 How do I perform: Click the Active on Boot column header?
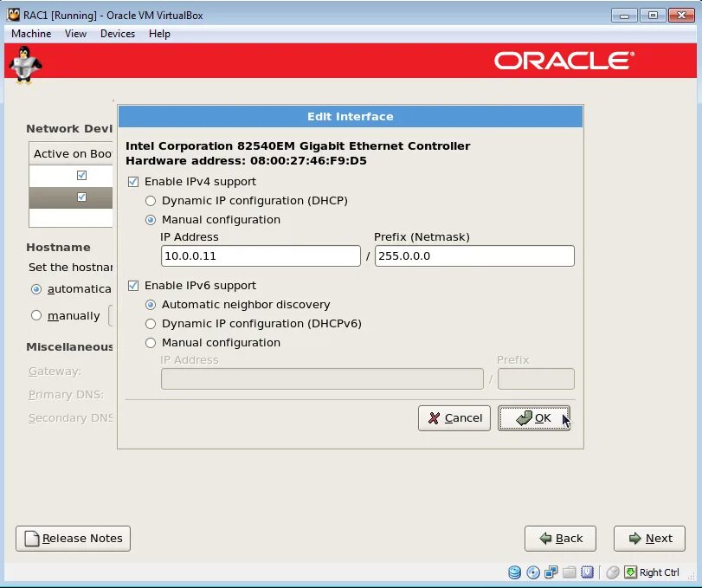click(x=72, y=153)
